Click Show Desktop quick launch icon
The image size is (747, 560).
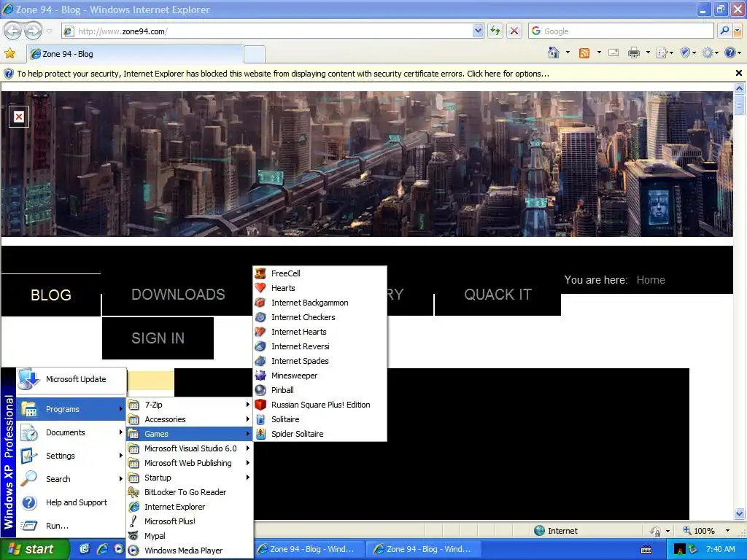pyautogui.click(x=85, y=549)
